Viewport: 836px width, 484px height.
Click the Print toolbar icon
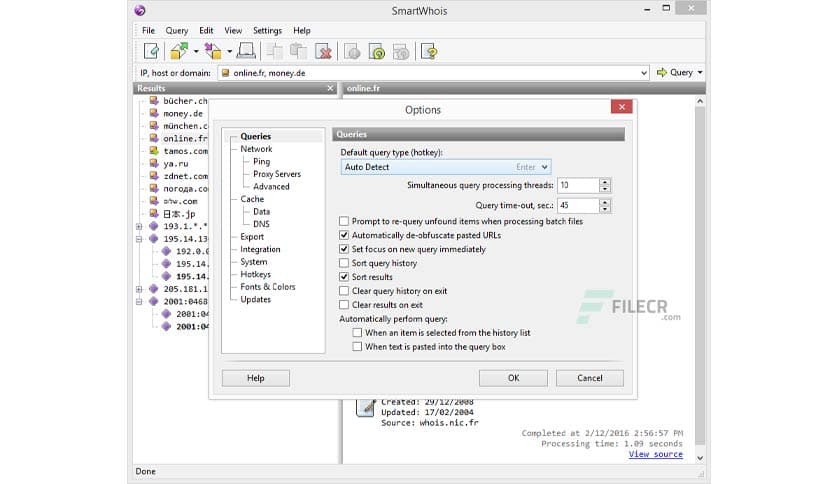pyautogui.click(x=246, y=51)
